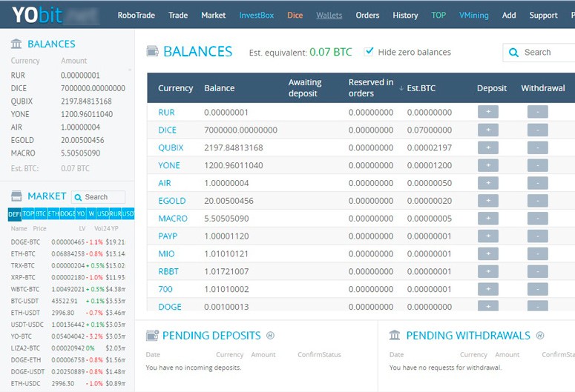Open the EGOLD currency link in the table
This screenshot has height=392, width=575.
click(x=171, y=201)
